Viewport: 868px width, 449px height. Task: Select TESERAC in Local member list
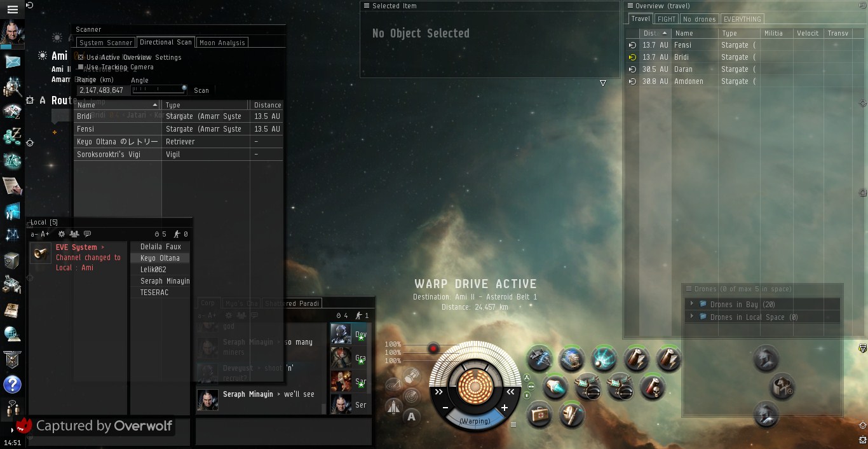pyautogui.click(x=160, y=293)
